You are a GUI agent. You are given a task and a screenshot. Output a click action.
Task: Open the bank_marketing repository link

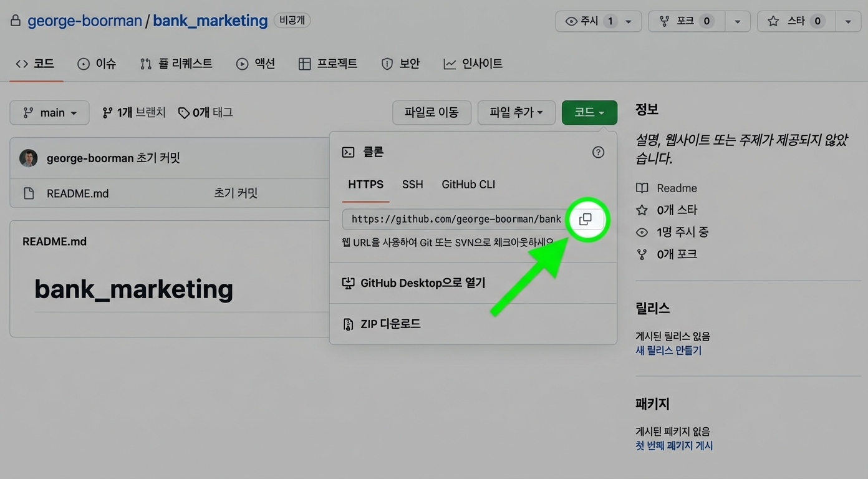[210, 21]
